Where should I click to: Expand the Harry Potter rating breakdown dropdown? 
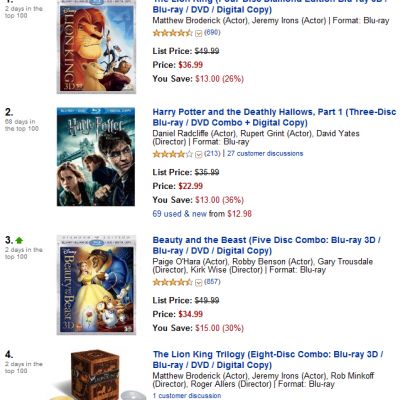click(198, 154)
